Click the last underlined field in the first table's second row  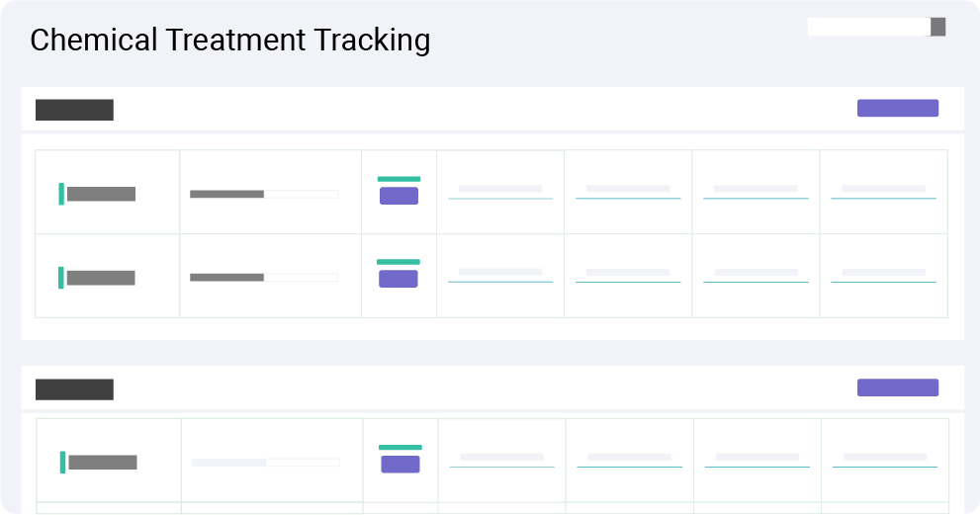tap(884, 276)
